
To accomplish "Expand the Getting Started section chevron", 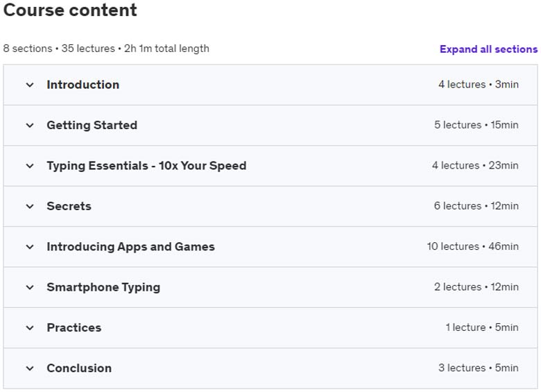I will pos(30,126).
